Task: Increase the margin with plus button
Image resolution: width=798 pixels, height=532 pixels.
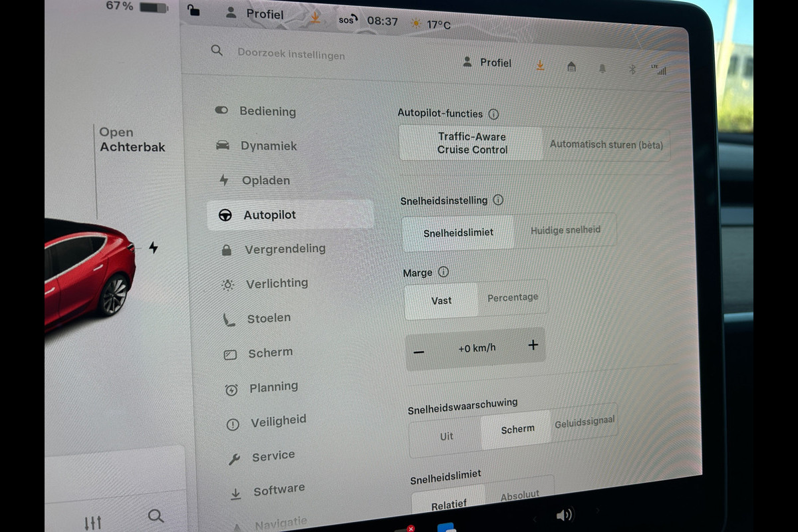Action: coord(533,344)
